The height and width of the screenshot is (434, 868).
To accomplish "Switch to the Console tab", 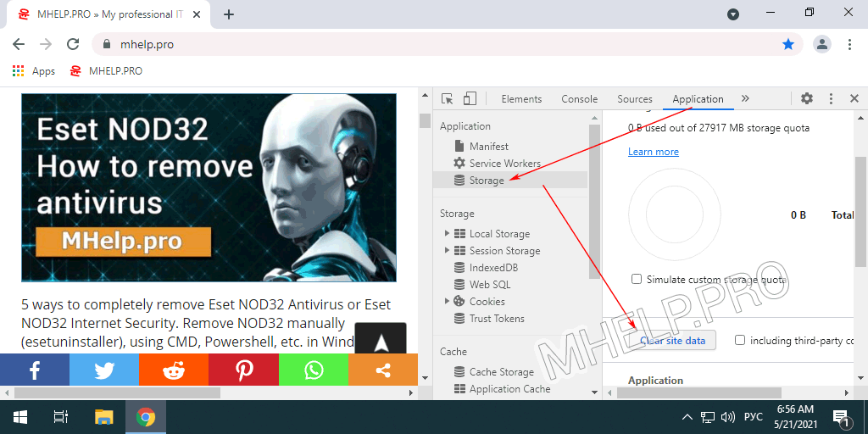I will pos(580,99).
